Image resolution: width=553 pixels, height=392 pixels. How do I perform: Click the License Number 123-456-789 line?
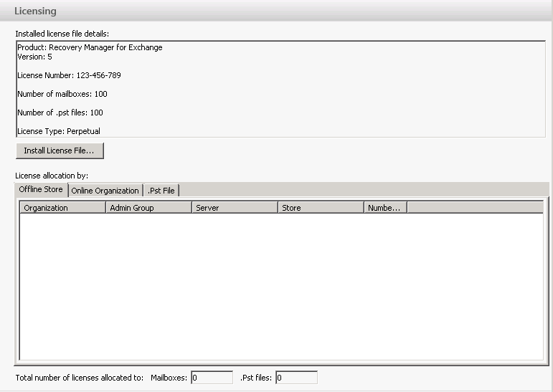[69, 75]
